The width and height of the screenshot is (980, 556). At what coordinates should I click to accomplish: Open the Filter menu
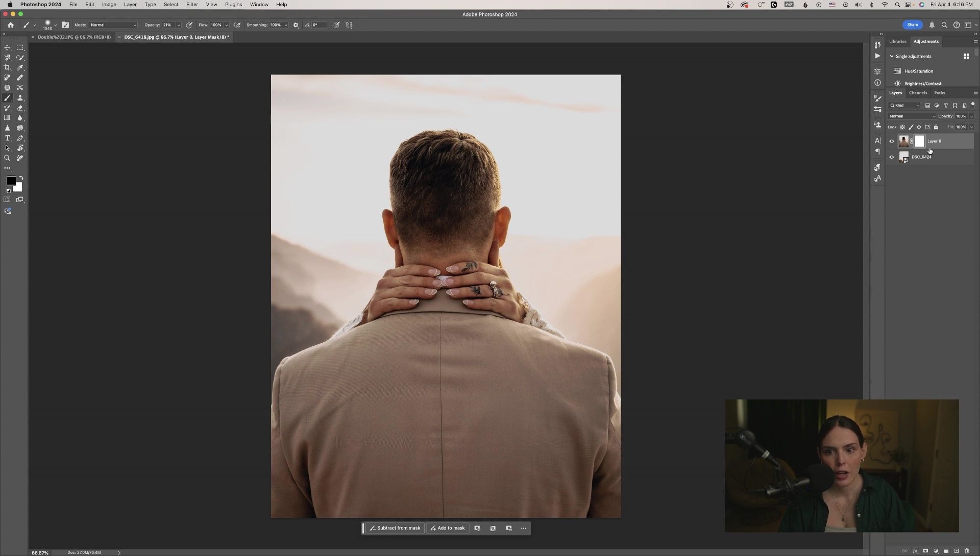click(x=192, y=5)
